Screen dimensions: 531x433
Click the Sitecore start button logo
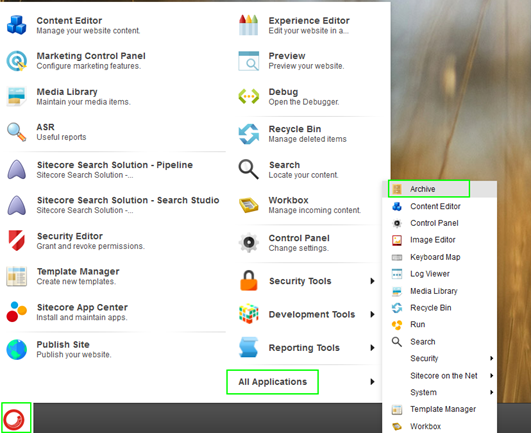[14, 419]
